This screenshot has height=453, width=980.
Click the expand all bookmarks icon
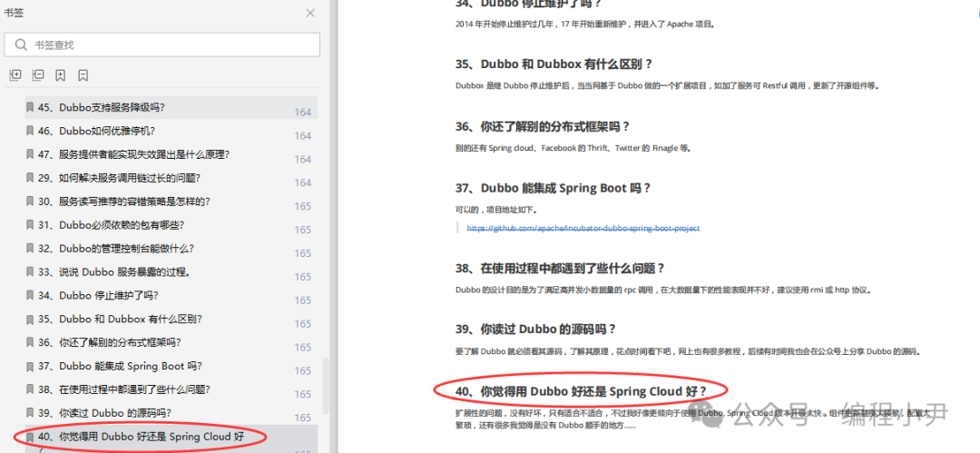15,75
